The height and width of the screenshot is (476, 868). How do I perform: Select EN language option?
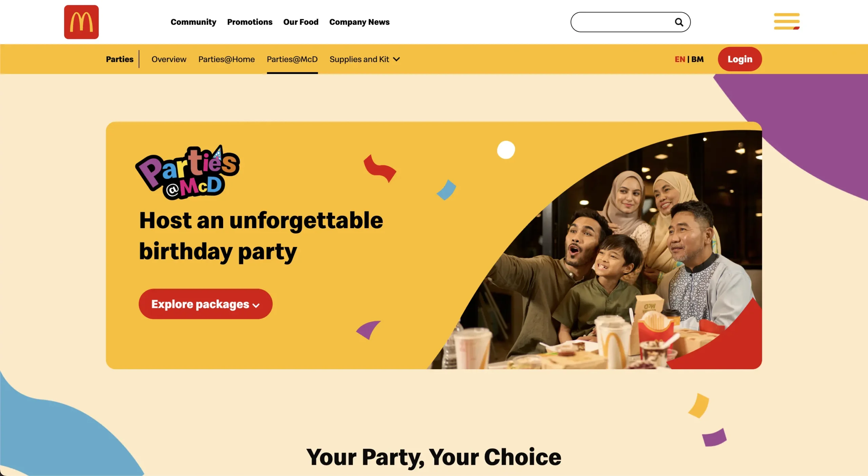680,59
